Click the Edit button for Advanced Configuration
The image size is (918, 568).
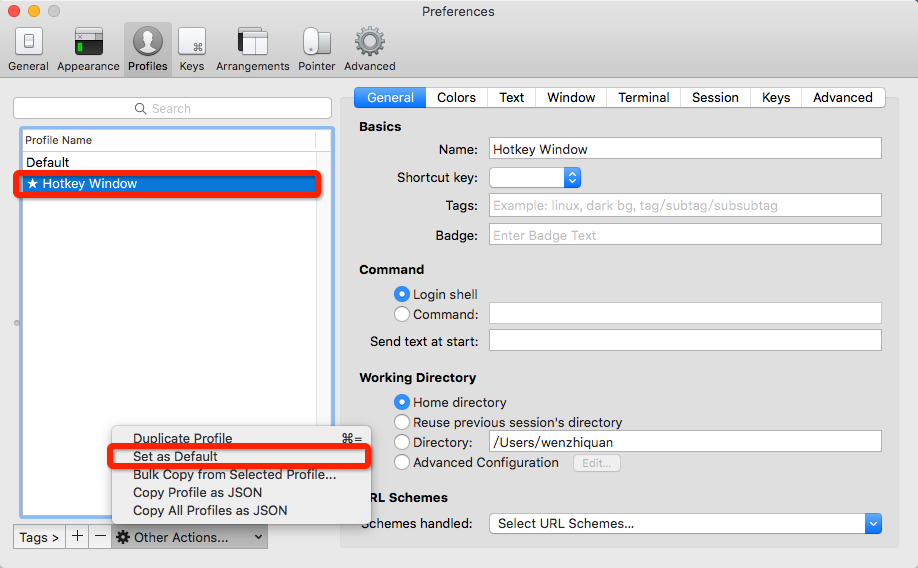pyautogui.click(x=597, y=463)
